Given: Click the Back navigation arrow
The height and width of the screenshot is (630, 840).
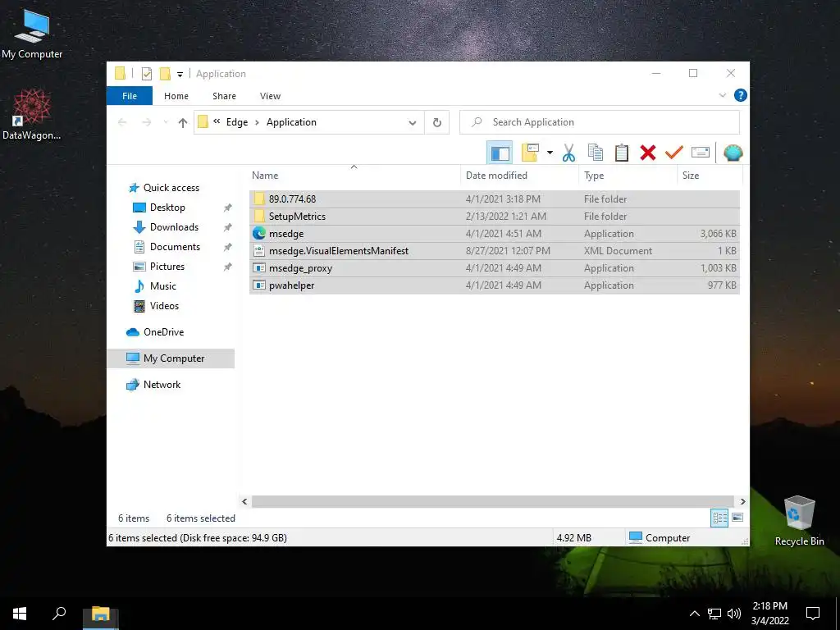Looking at the screenshot, I should 122,123.
